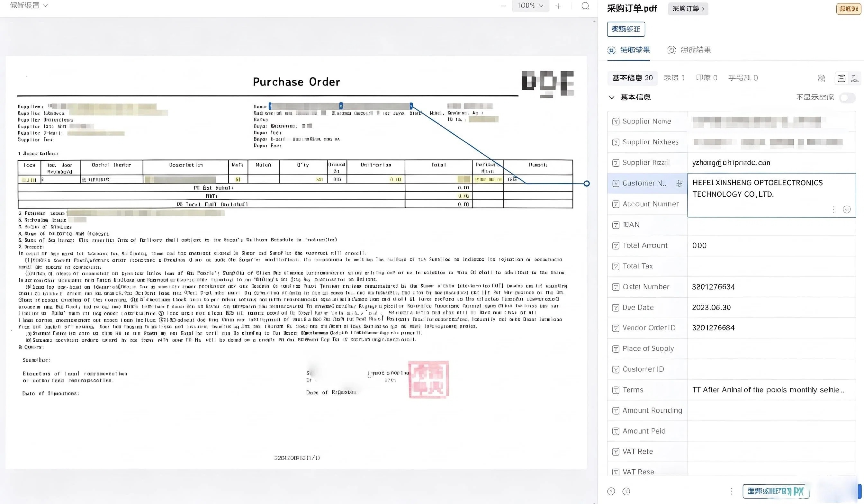This screenshot has width=864, height=504.
Task: Click the outlined button below file name
Action: point(626,29)
